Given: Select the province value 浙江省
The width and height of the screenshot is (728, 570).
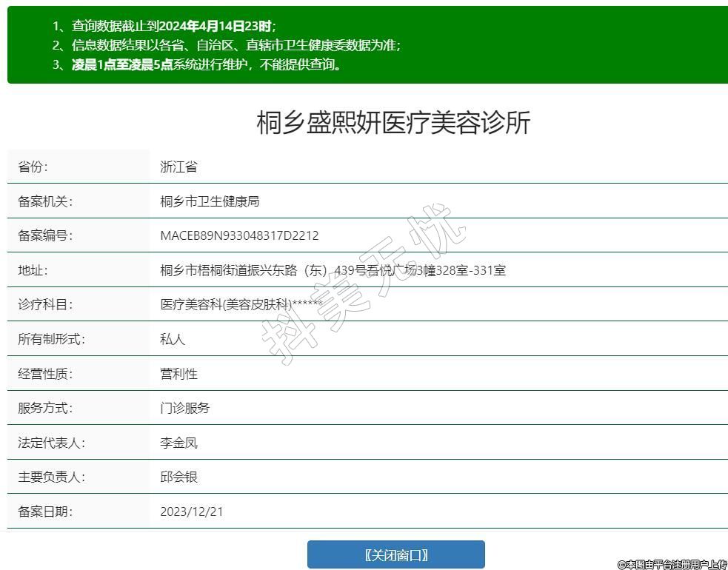Looking at the screenshot, I should 178,167.
